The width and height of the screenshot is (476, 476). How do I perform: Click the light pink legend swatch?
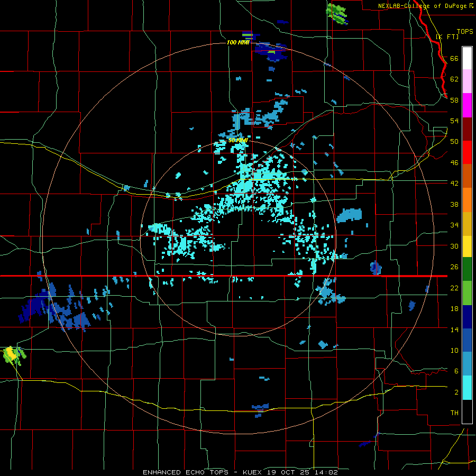467,81
